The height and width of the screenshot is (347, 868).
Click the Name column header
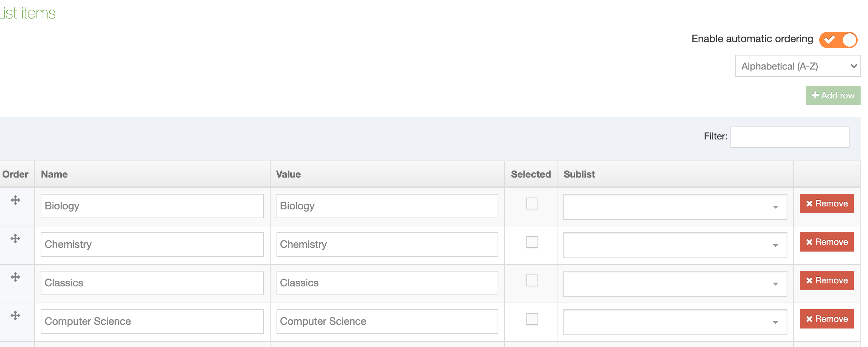pyautogui.click(x=54, y=174)
